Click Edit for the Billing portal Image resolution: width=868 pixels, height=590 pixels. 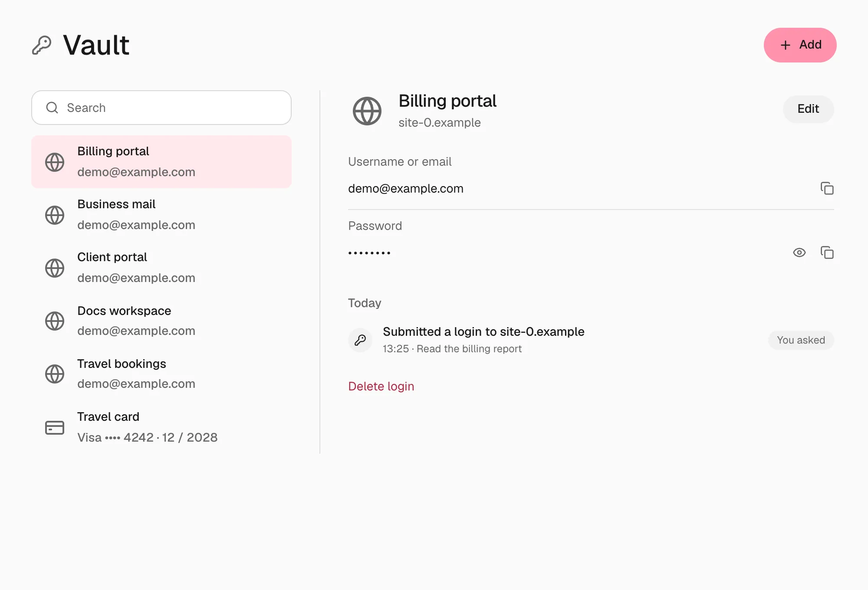[x=808, y=109]
